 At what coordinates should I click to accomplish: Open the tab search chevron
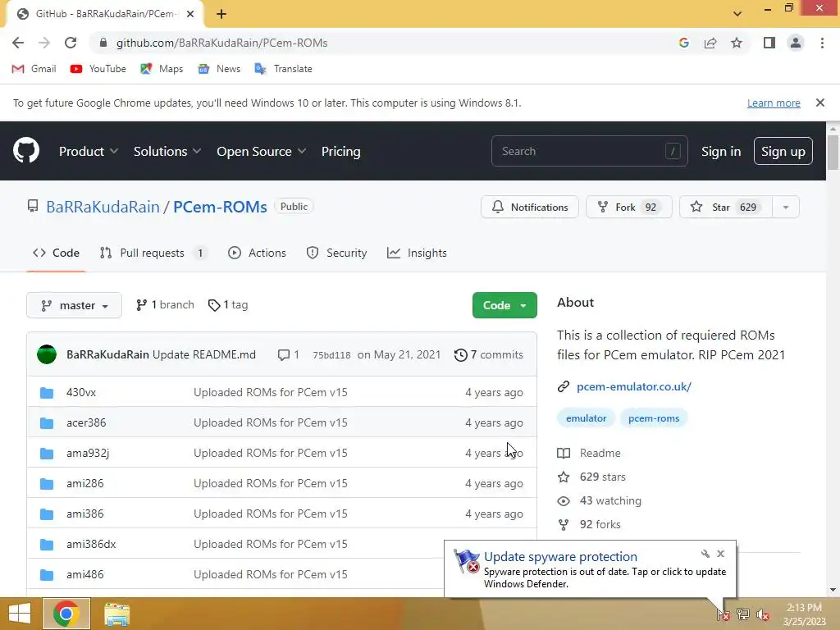tap(737, 14)
